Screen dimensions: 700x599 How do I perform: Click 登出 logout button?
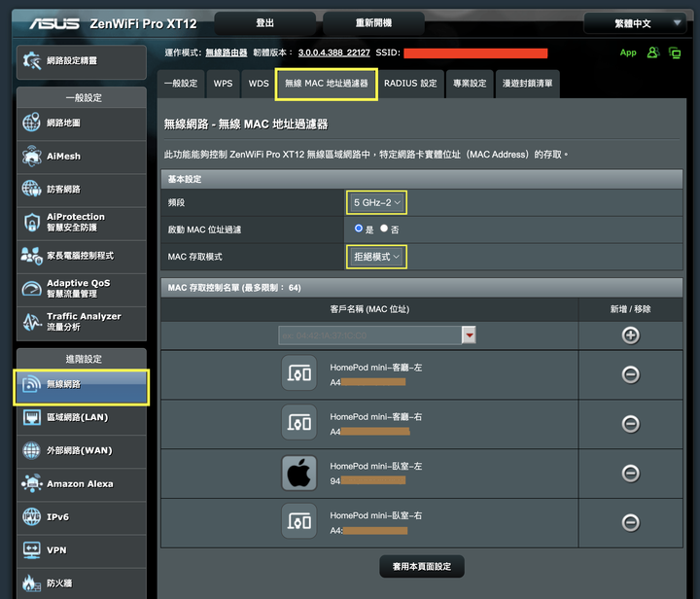[264, 23]
